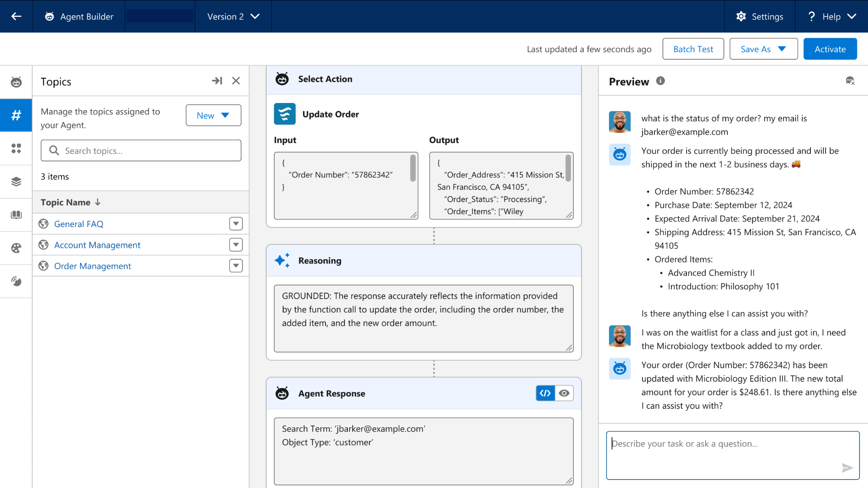This screenshot has height=488, width=868.
Task: Click the monitoring radar icon in sidebar
Action: coord(16,281)
